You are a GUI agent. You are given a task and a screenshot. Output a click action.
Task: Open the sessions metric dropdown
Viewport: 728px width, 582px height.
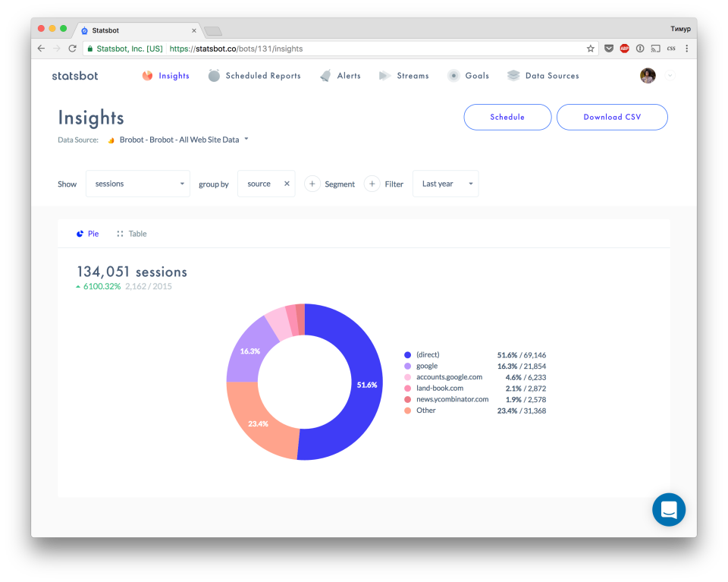click(137, 184)
